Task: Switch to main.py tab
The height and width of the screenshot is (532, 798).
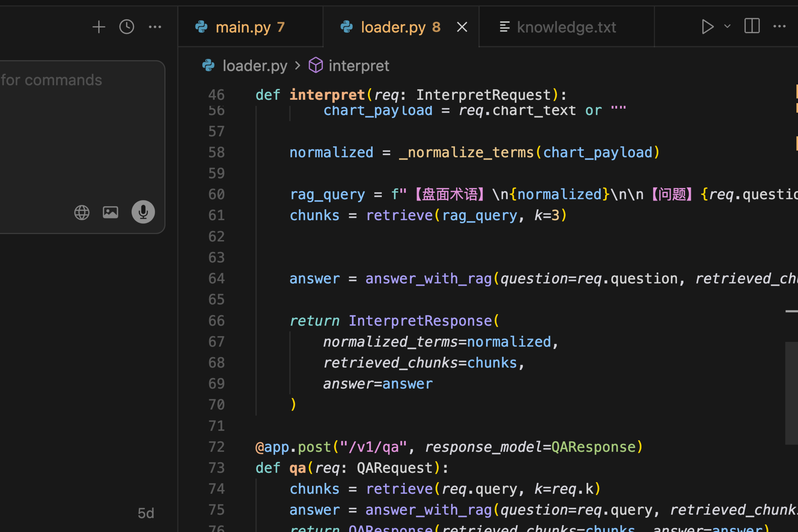Action: pyautogui.click(x=243, y=27)
